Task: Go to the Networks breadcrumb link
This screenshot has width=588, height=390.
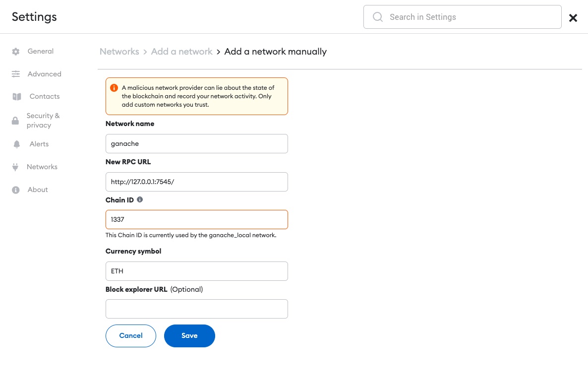Action: tap(119, 52)
